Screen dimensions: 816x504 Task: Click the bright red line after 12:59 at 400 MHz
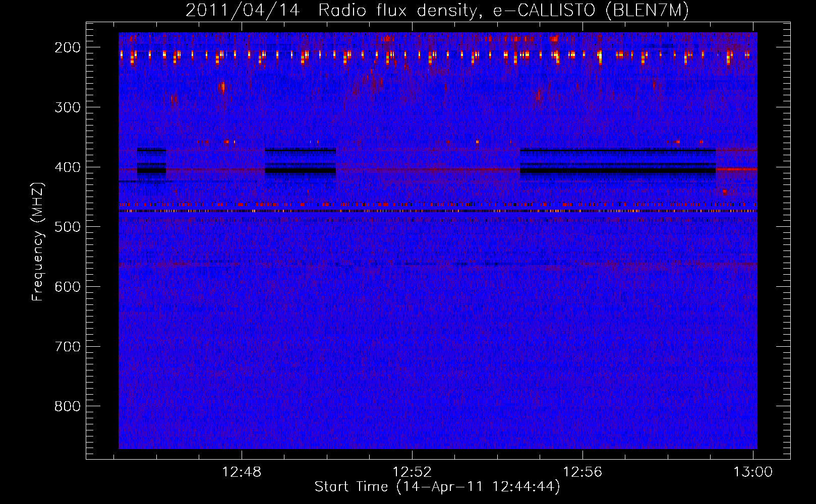[x=737, y=169]
